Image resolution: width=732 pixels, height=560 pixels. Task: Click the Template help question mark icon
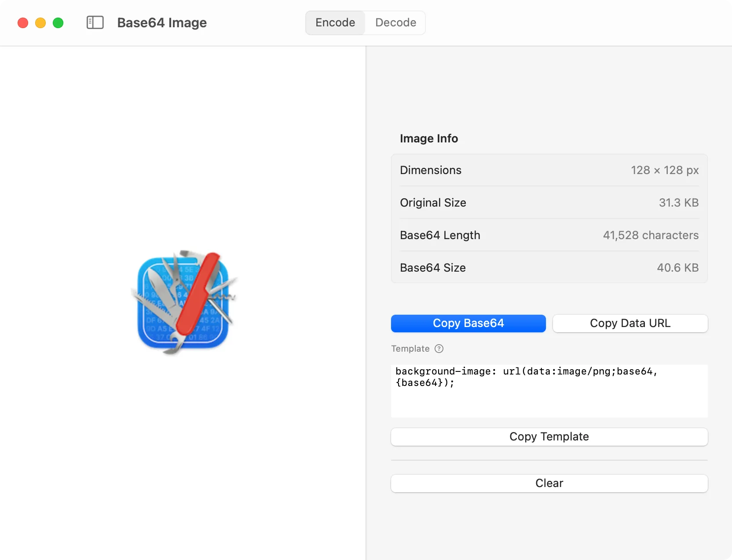pos(439,349)
